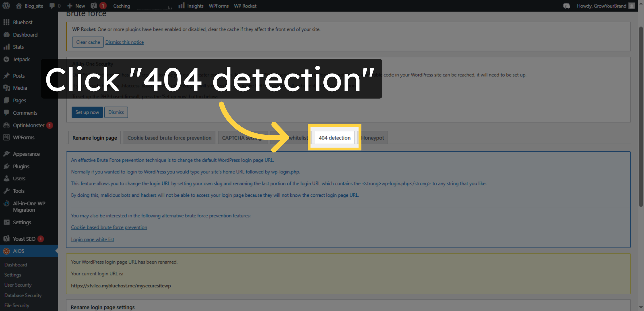This screenshot has height=311, width=644.
Task: Open the Login page white list link
Action: point(92,239)
